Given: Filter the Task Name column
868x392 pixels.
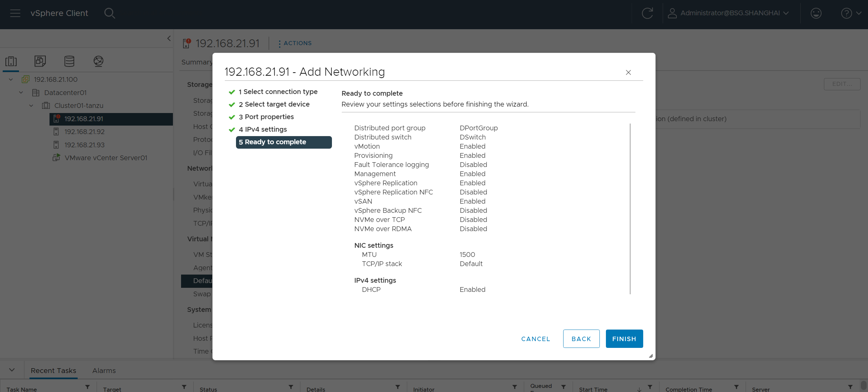Looking at the screenshot, I should pos(87,387).
